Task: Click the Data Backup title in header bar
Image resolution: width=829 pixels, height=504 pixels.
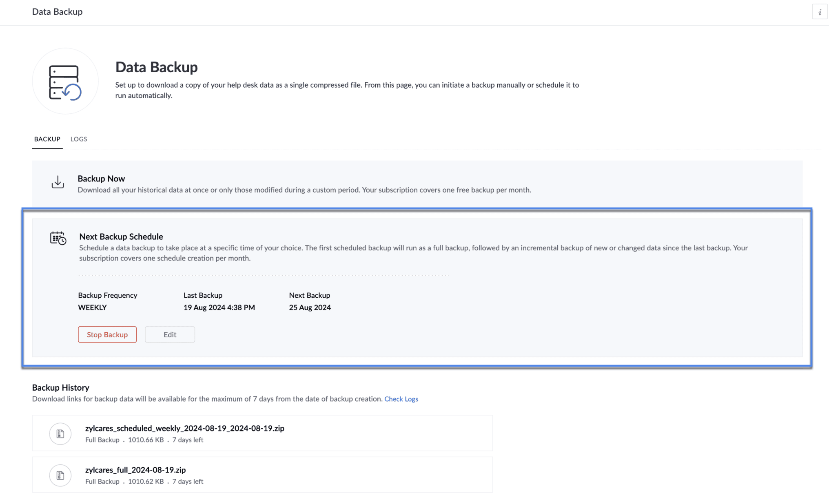Action: click(x=58, y=12)
